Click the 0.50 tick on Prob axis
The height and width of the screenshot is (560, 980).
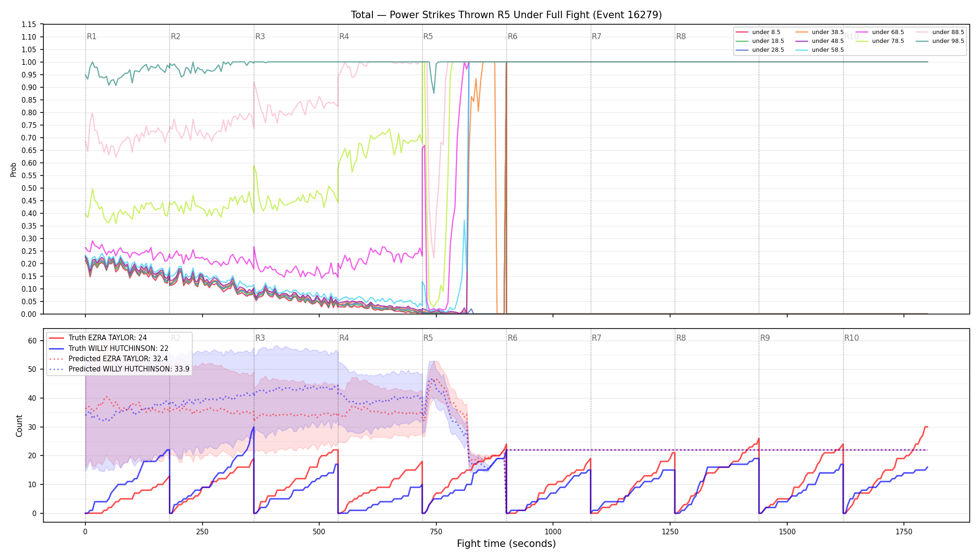(x=29, y=188)
